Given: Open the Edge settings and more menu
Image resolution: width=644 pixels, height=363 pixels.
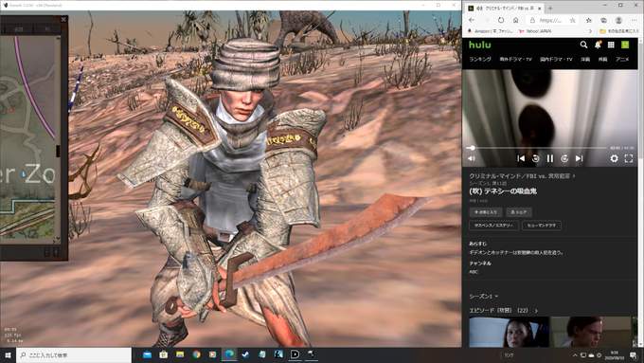Looking at the screenshot, I should pos(635,20).
